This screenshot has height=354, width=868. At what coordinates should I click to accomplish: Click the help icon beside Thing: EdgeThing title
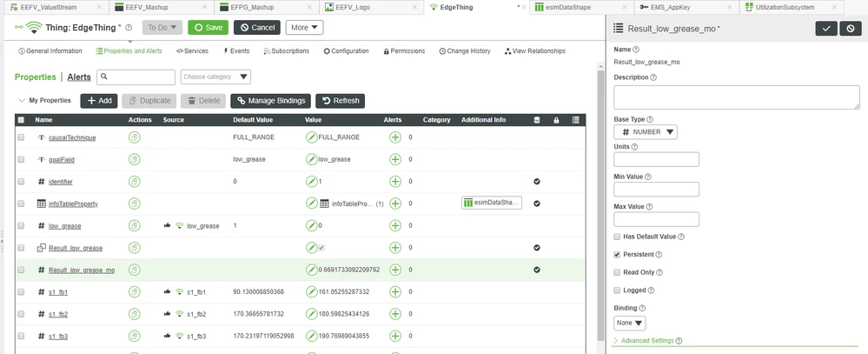click(x=129, y=28)
